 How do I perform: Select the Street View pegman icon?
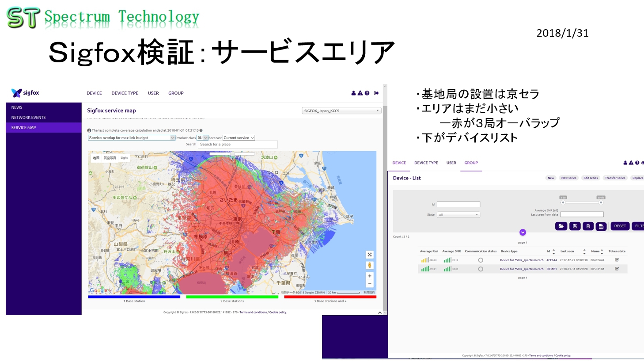click(370, 265)
